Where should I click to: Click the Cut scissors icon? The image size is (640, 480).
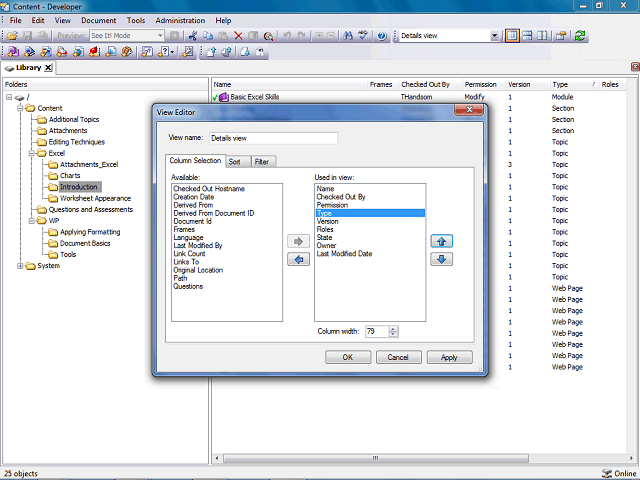point(193,36)
